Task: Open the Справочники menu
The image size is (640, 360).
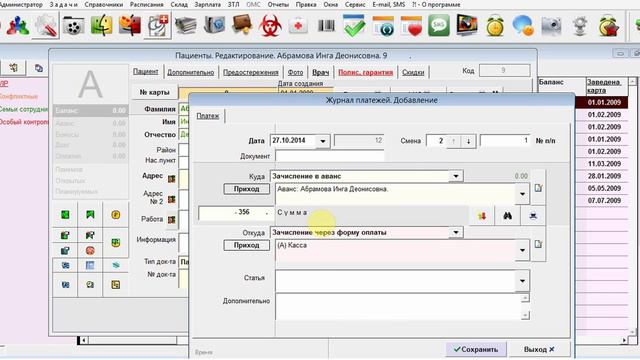Action: coord(104,4)
